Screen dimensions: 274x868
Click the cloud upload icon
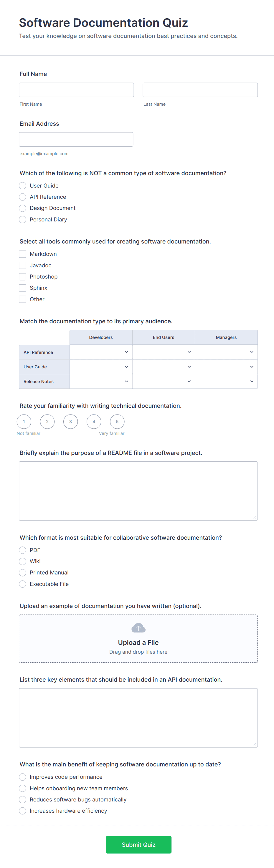tap(138, 628)
